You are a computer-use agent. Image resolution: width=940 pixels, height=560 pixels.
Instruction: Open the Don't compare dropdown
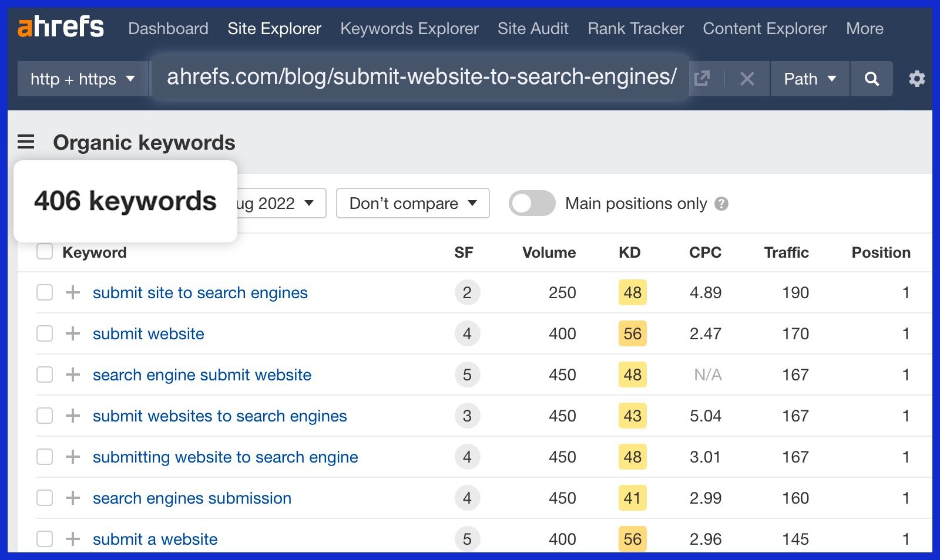[412, 203]
